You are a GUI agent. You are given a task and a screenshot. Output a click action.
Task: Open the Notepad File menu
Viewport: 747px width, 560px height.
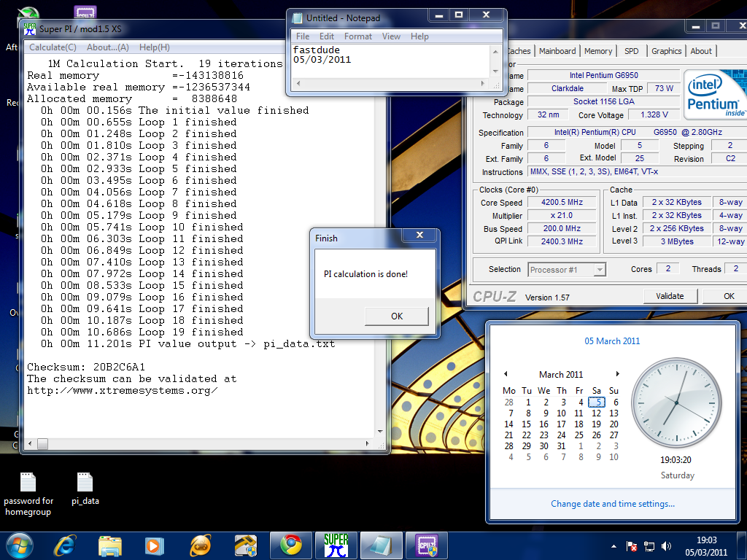(303, 36)
